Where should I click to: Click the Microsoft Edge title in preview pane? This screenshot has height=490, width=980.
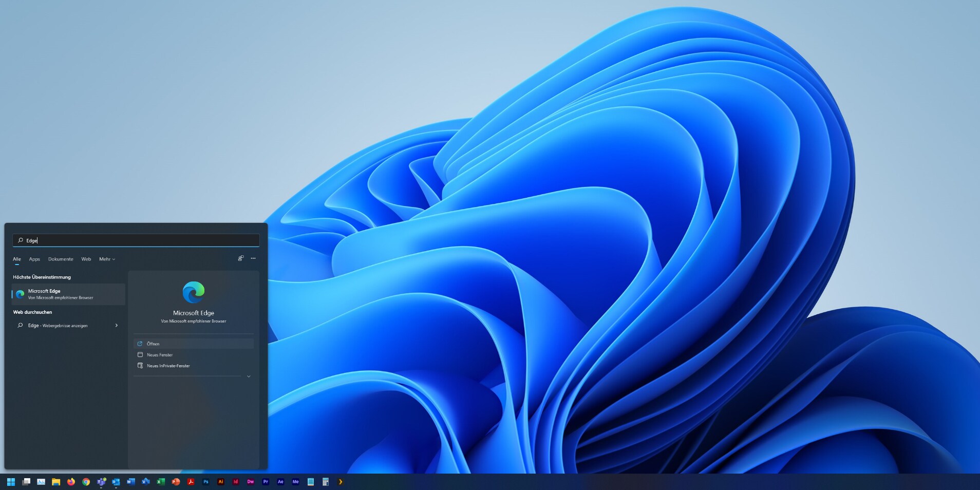tap(194, 313)
